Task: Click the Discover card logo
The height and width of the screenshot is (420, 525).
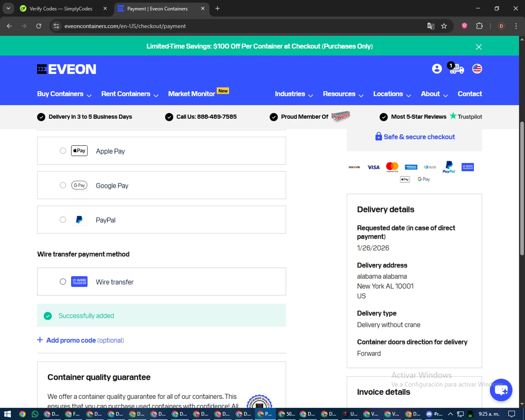Action: click(355, 167)
